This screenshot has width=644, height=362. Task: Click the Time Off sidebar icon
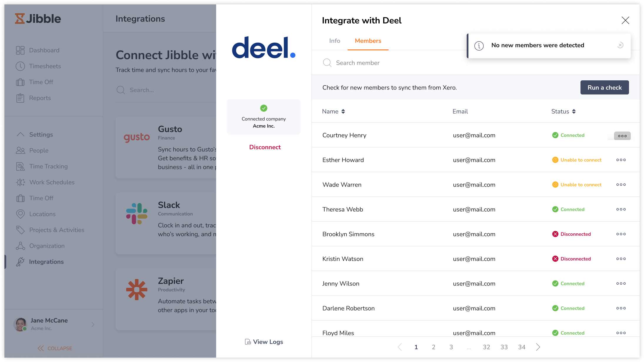pyautogui.click(x=20, y=82)
